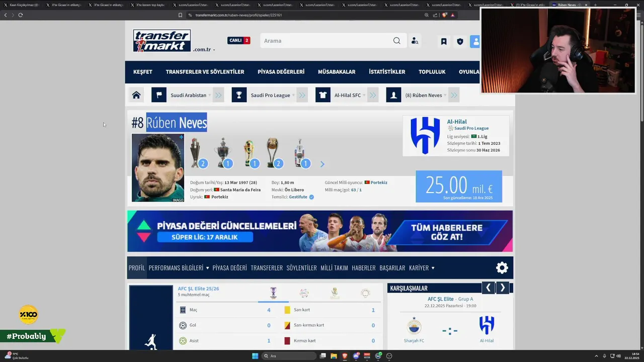The image size is (644, 362).
Task: Click the browser back arrow
Action: click(x=6, y=15)
